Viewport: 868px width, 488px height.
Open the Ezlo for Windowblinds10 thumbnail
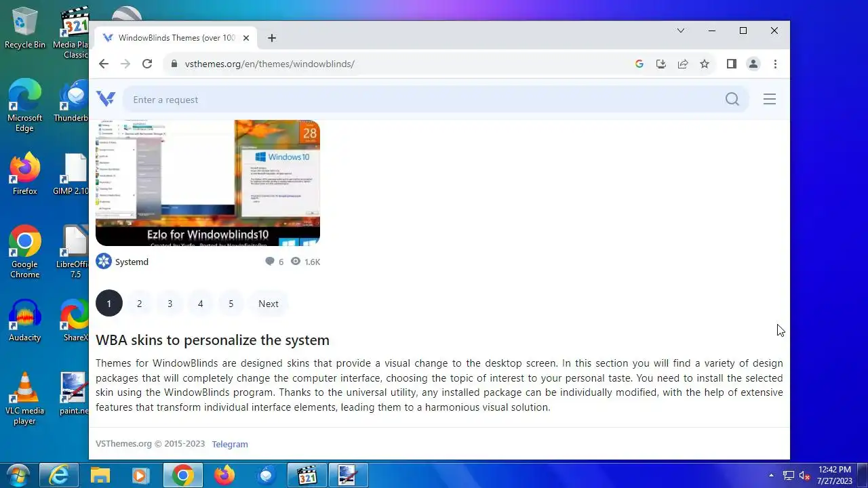pyautogui.click(x=208, y=183)
